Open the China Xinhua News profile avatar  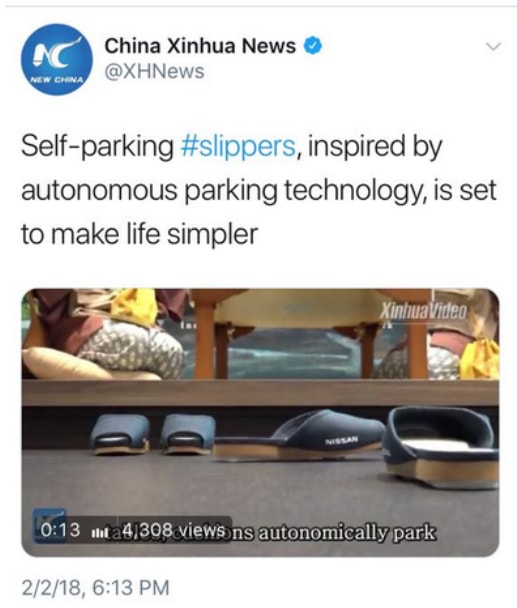[x=57, y=59]
